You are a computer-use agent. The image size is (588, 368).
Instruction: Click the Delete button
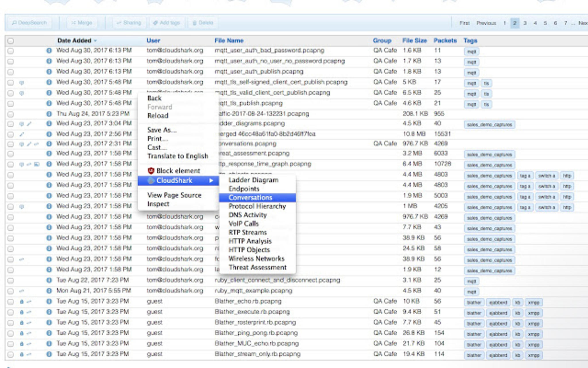point(203,23)
